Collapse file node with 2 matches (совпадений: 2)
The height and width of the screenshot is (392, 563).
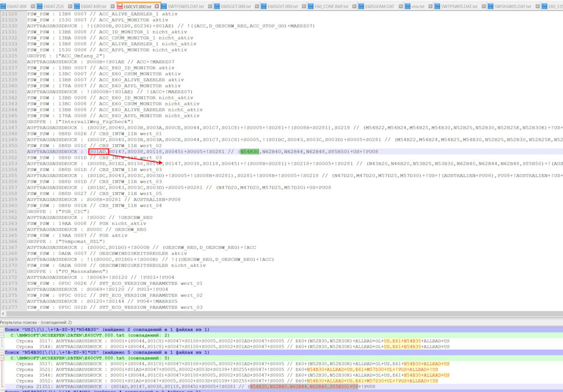click(2, 335)
